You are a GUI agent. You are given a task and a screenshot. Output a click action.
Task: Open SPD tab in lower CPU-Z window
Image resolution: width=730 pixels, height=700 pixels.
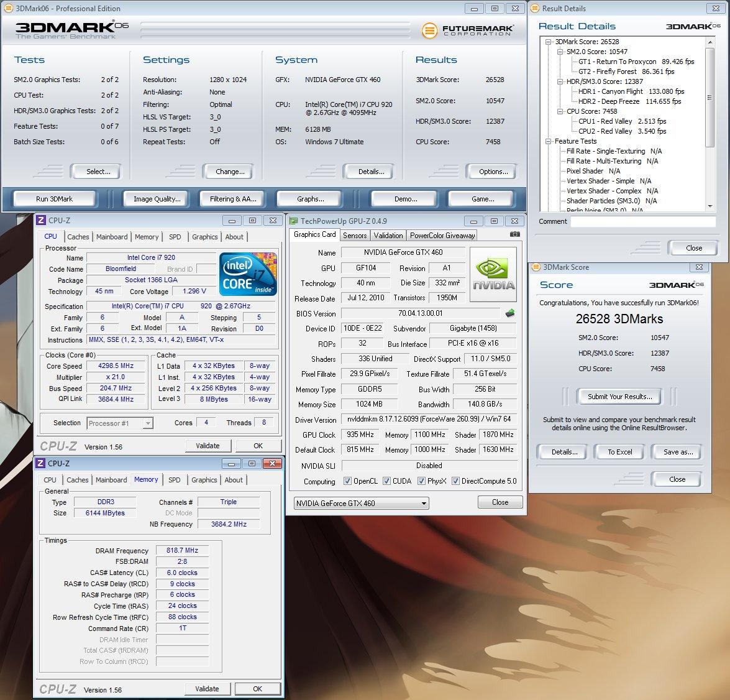pos(174,480)
